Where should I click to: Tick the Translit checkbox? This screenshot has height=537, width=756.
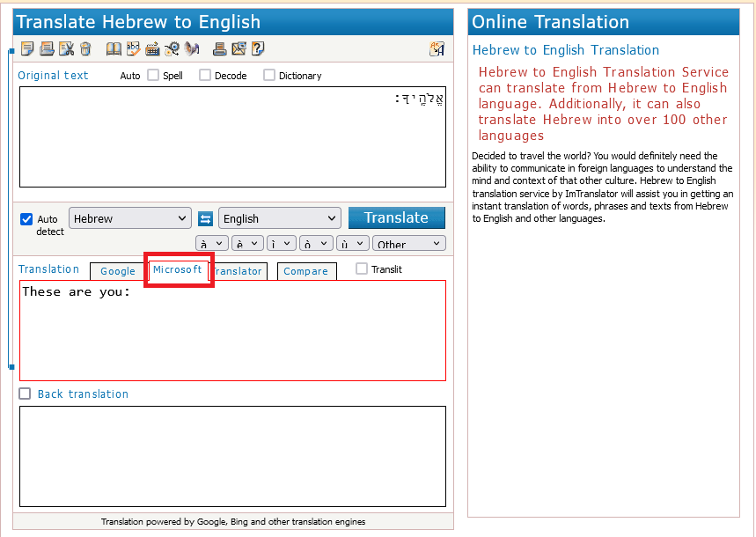[x=362, y=269]
